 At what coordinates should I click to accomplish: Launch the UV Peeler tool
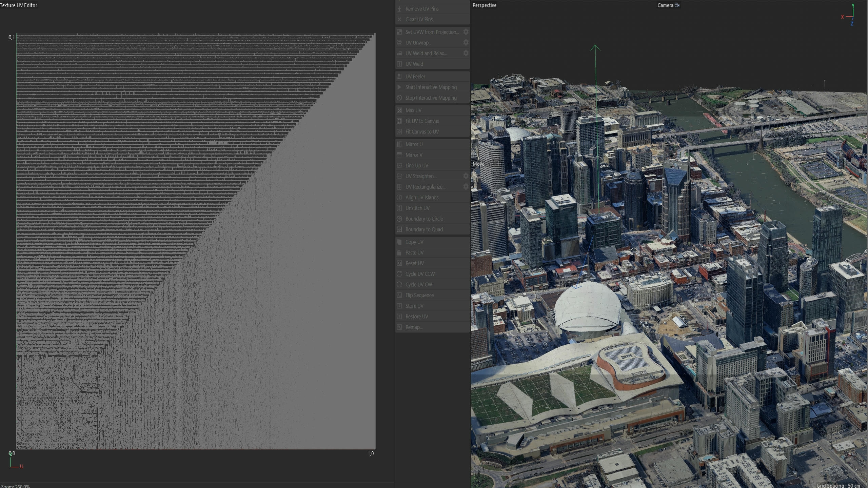(x=432, y=77)
